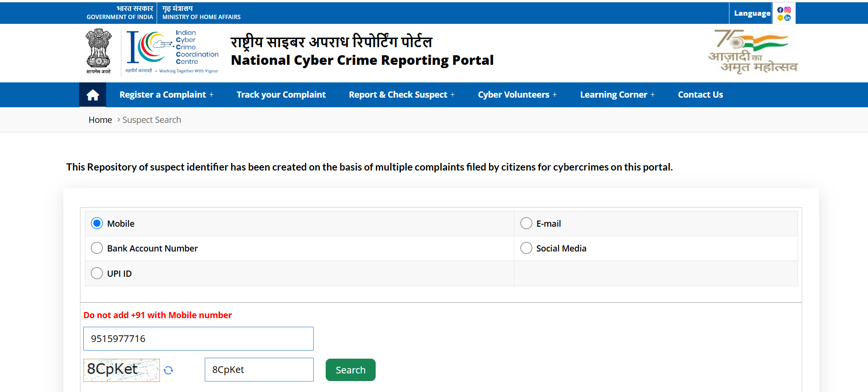Viewport: 868px width, 392px height.
Task: Click the Home breadcrumb link
Action: click(x=100, y=120)
